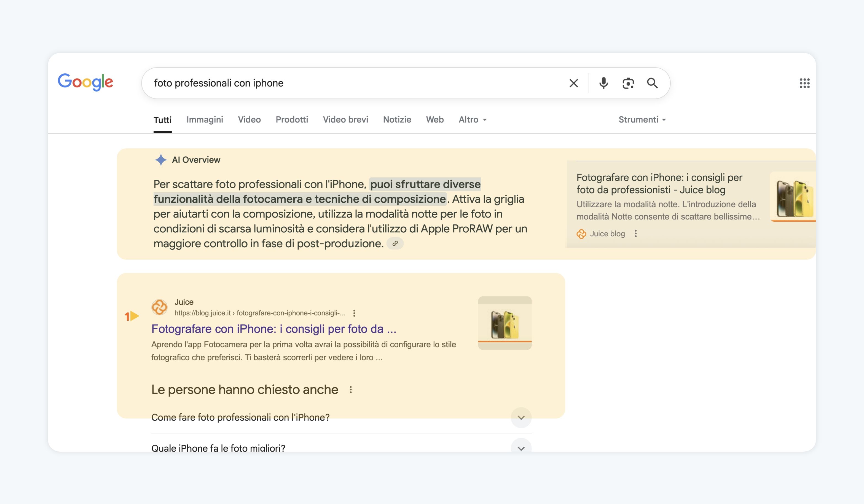
Task: Expand 'Come fare foto professionali con l'iPhone?' question
Action: click(x=342, y=417)
